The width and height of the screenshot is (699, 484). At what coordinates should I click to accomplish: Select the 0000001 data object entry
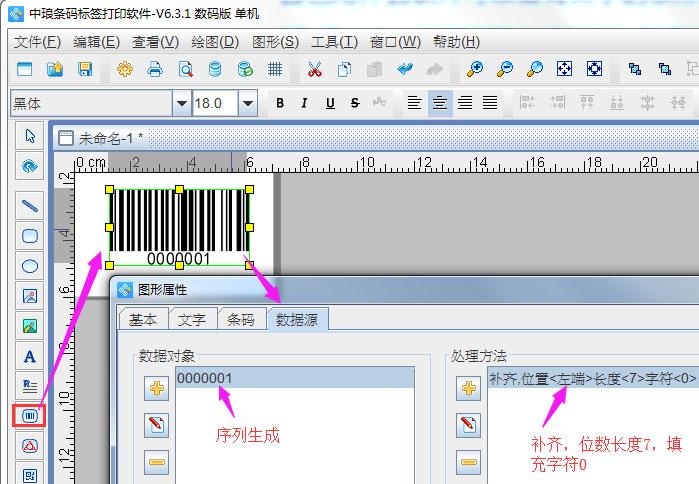(x=295, y=378)
